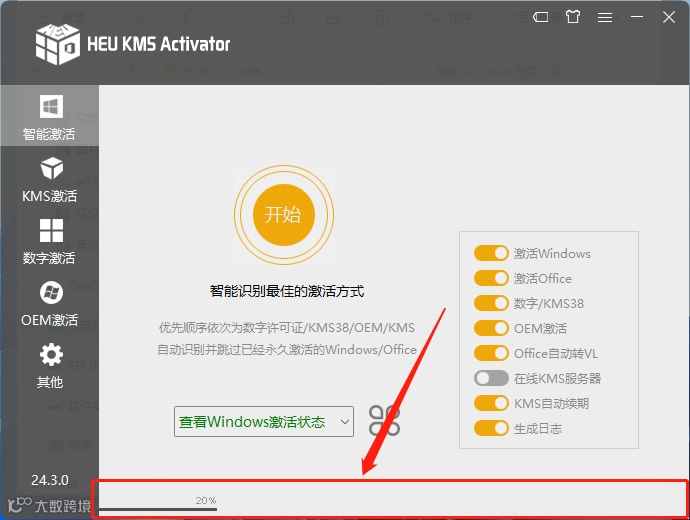This screenshot has height=520, width=690.
Task: Enable the 在线KMS服务器 switch
Action: [x=491, y=378]
